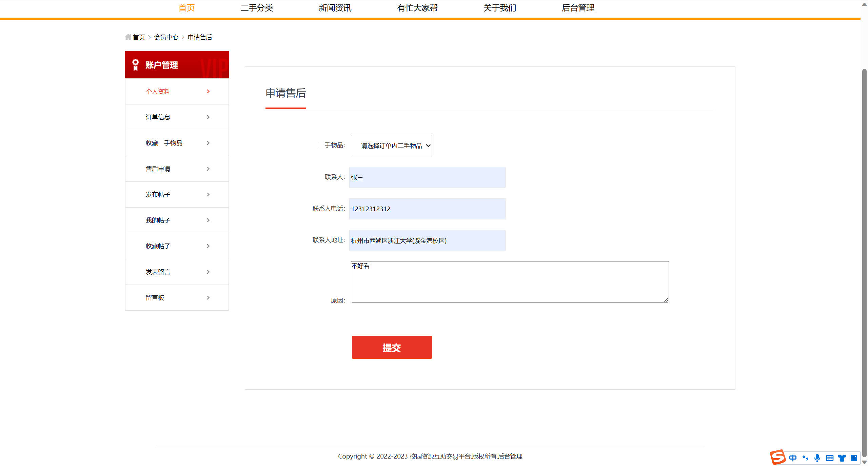Viewport: 868px width, 466px height.
Task: Open the 请选择订单内二手物品 dropdown
Action: (x=391, y=145)
